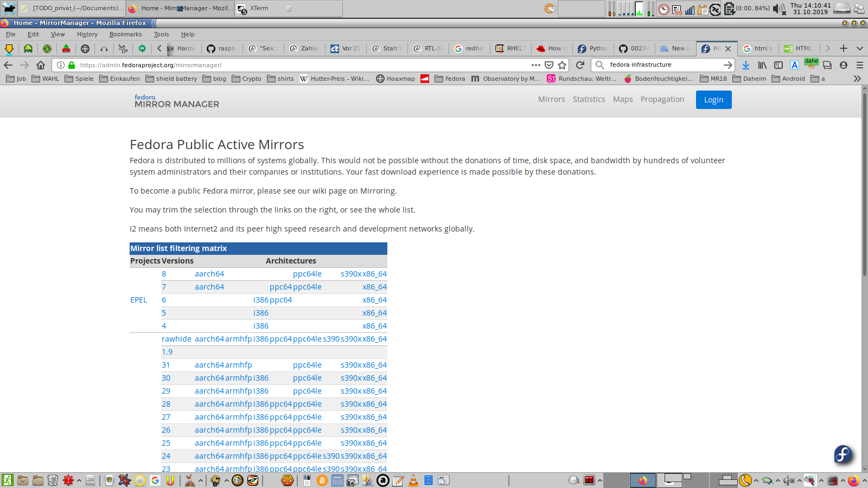The height and width of the screenshot is (488, 868).
Task: Open a new browser tab
Action: pos(844,48)
